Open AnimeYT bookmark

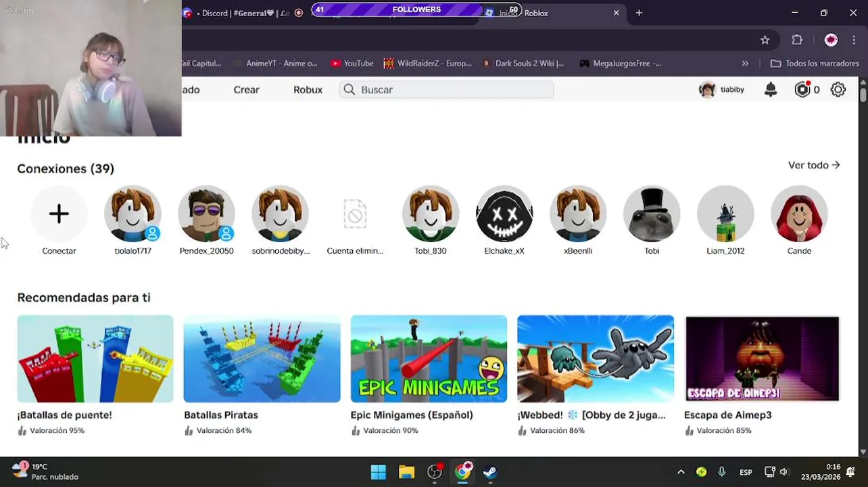[275, 64]
